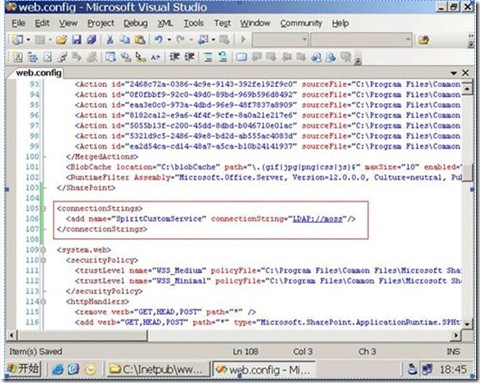Open Internet Explorer from quick launch
Screen dimensions: 480x383
point(58,369)
